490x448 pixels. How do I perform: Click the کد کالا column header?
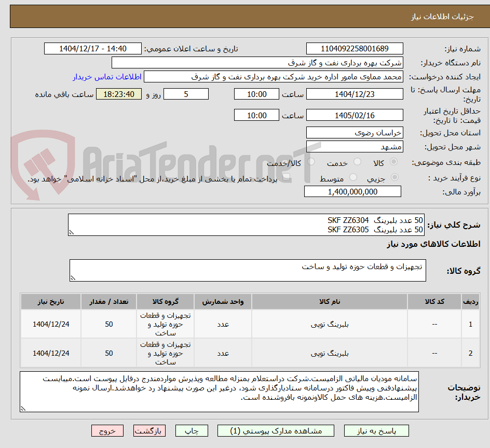(x=434, y=302)
